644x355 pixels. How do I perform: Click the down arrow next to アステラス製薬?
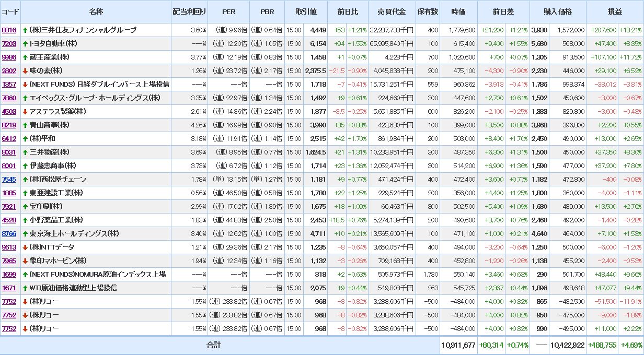[25, 111]
